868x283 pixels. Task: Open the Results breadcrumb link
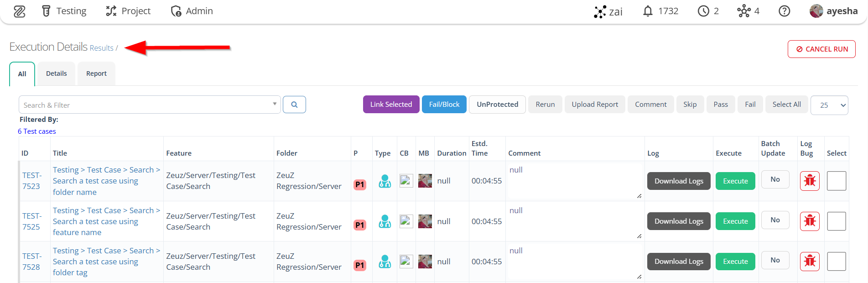tap(101, 48)
